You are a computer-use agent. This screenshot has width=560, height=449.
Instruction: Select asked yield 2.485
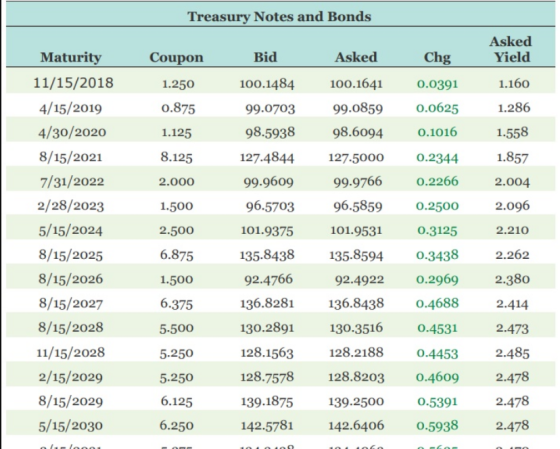pyautogui.click(x=512, y=353)
